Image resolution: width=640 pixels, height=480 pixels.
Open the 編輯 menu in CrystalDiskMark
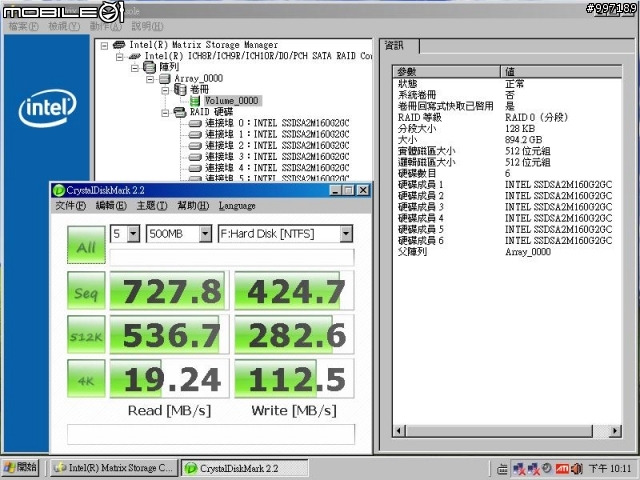tap(111, 206)
